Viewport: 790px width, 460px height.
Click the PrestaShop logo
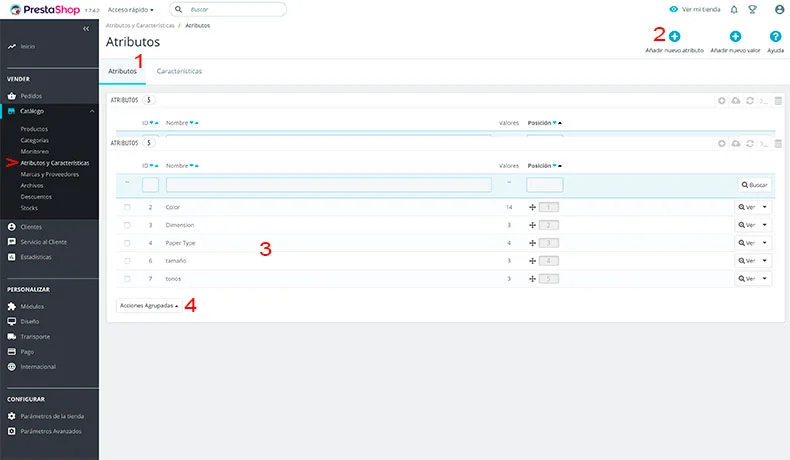pos(45,10)
